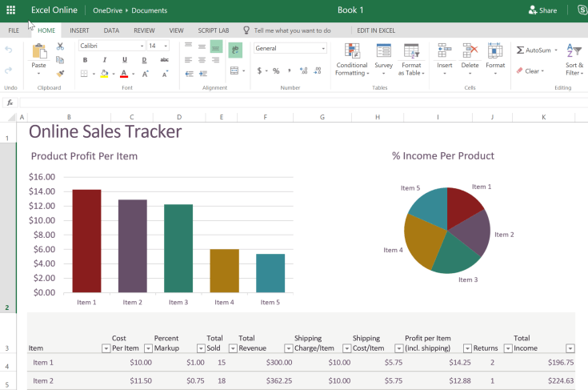Screen dimensions: 588x390
Task: Toggle Italic formatting
Action: coord(106,60)
